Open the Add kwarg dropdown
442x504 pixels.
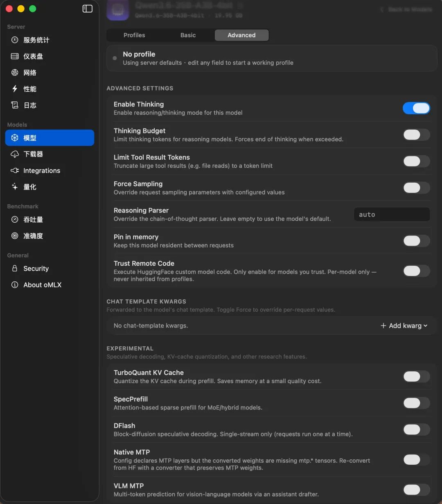404,325
